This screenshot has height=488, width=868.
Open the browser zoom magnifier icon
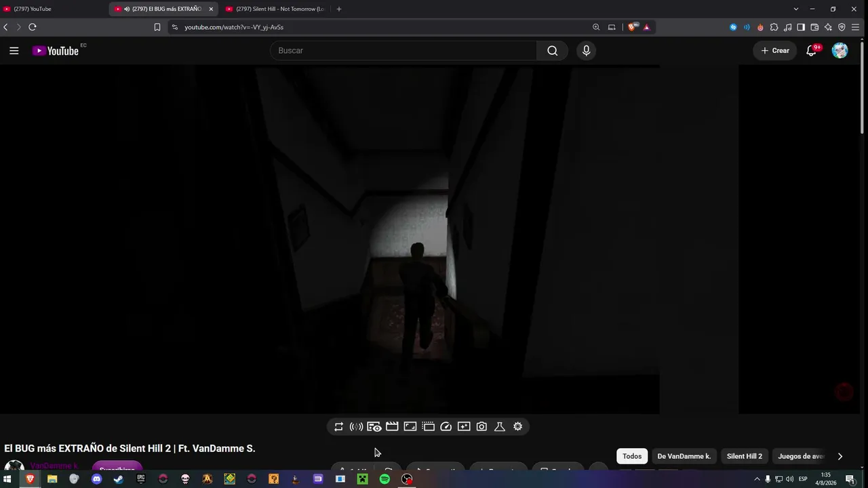pos(596,27)
